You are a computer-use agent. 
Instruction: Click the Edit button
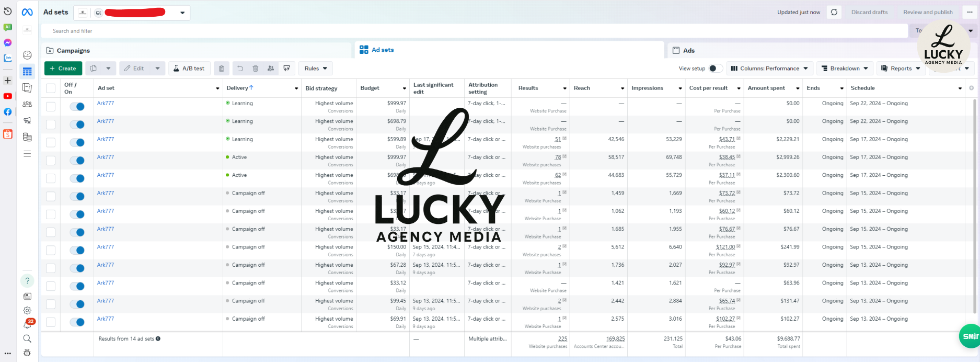(x=134, y=69)
